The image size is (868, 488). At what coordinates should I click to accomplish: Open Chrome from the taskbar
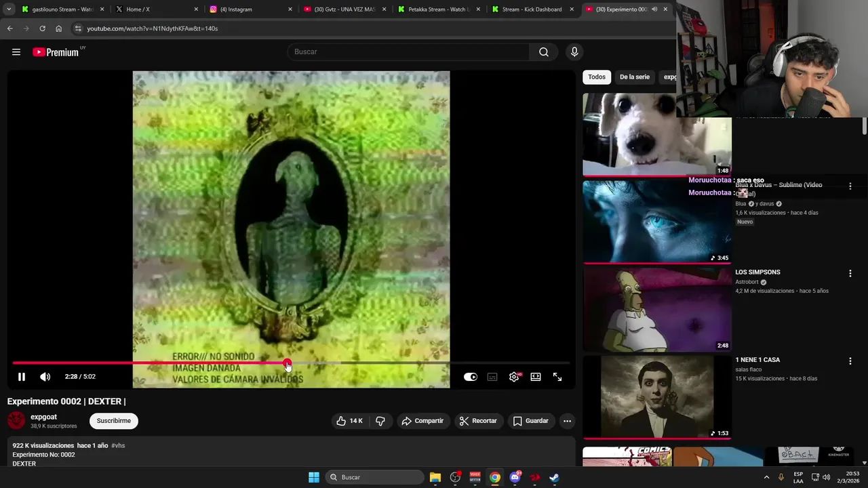495,477
